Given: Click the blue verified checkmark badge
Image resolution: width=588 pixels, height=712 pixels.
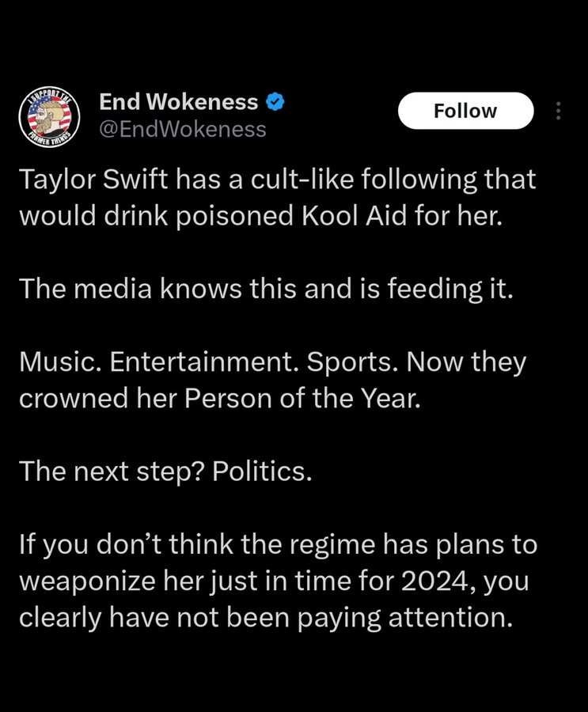Looking at the screenshot, I should (275, 102).
